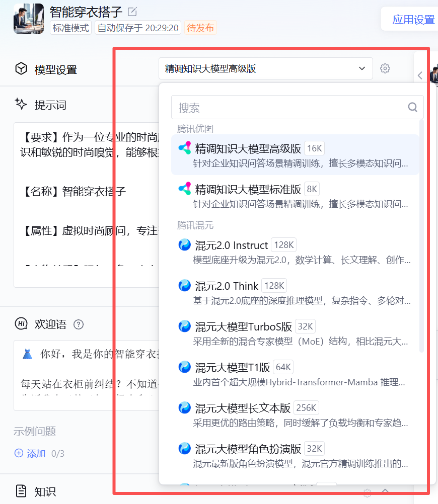The height and width of the screenshot is (504, 438).
Task: Click the 知识 document icon
Action: pyautogui.click(x=21, y=491)
